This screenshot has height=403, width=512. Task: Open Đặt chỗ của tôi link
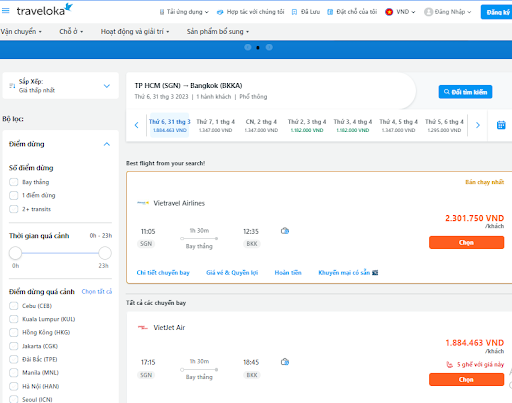pyautogui.click(x=352, y=12)
